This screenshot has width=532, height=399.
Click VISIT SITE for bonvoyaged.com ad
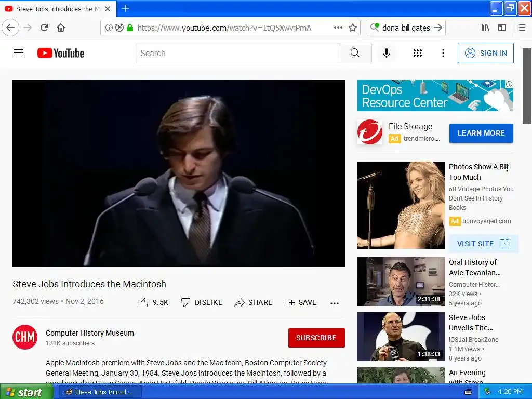click(484, 244)
